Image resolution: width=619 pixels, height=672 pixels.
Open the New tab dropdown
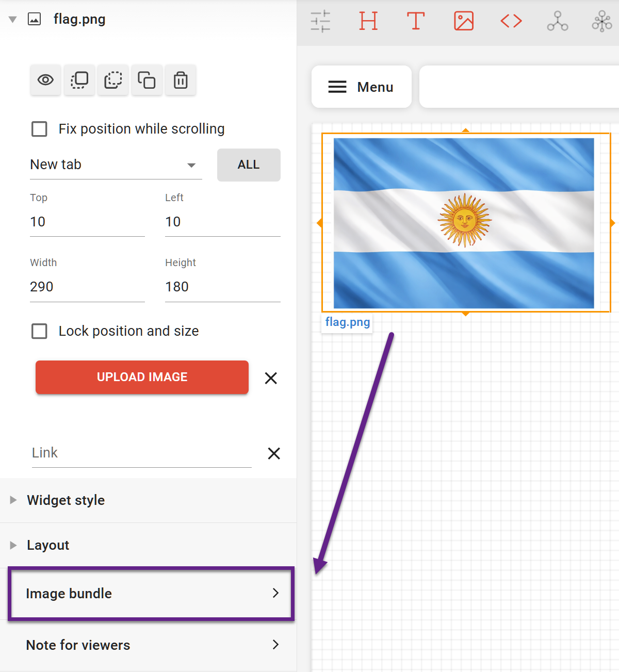(x=116, y=165)
